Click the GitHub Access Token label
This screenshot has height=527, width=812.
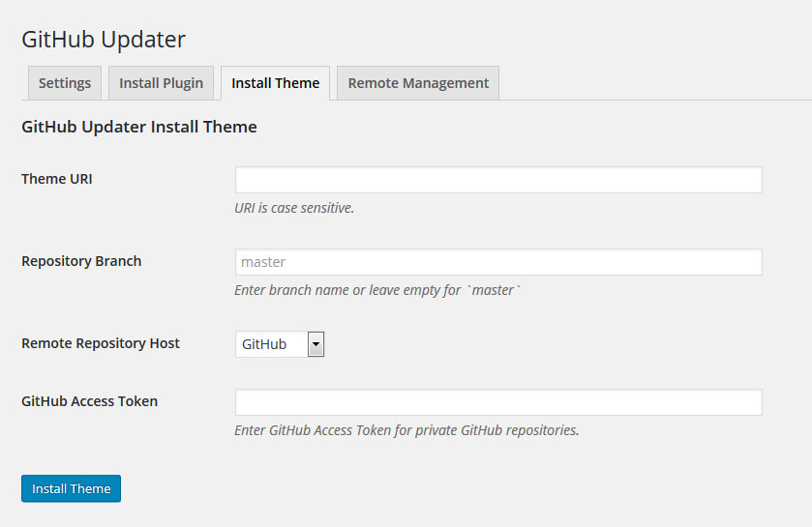(x=90, y=401)
